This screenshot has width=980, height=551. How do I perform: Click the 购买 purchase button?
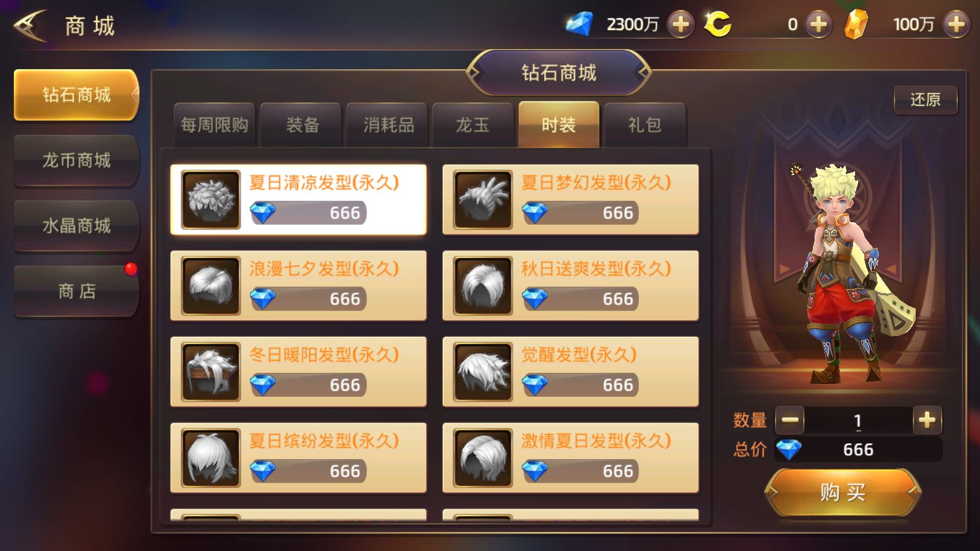[843, 492]
